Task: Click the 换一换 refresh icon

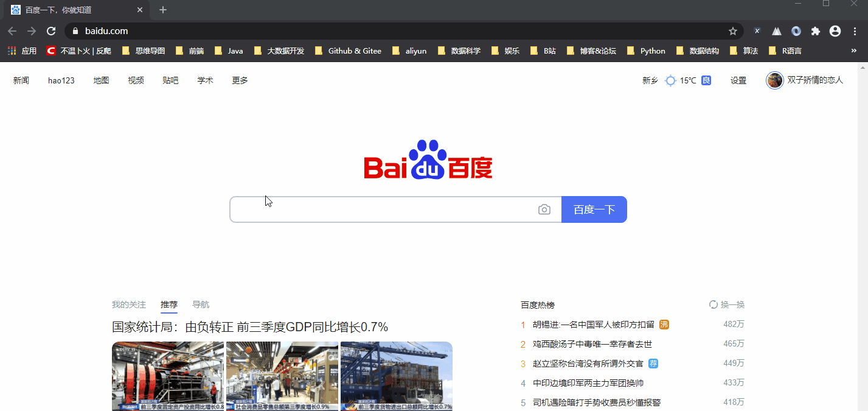Action: pos(713,304)
